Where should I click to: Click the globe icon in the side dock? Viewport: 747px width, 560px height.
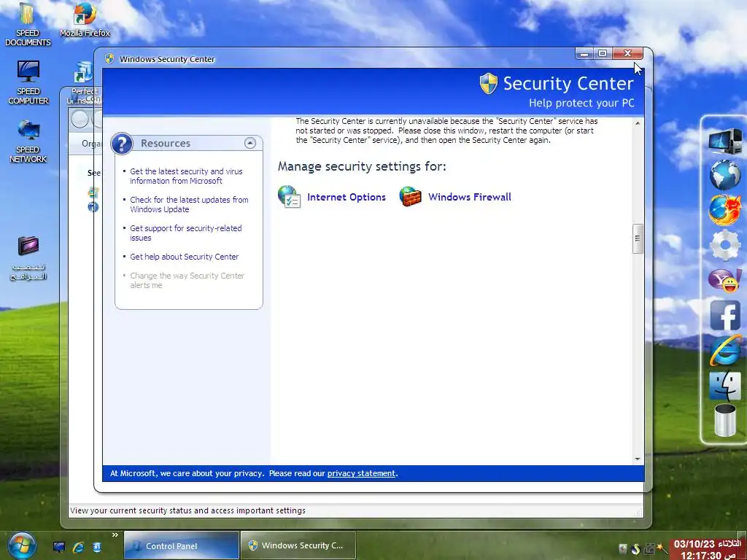click(x=724, y=175)
